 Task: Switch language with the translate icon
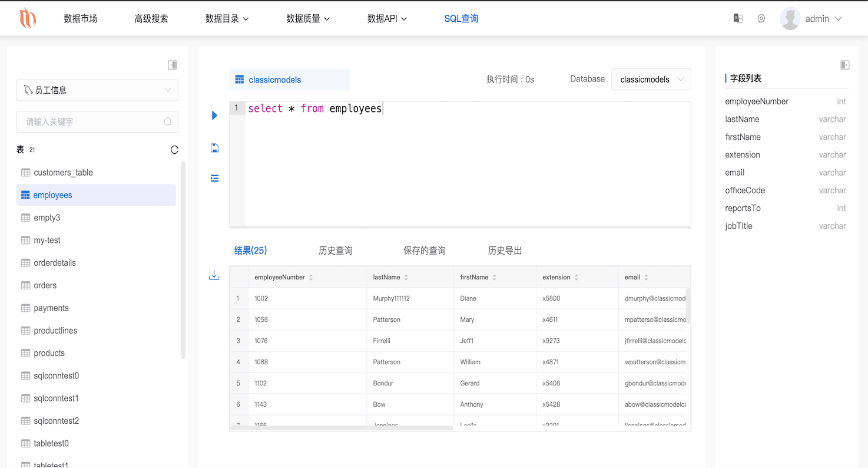(738, 18)
